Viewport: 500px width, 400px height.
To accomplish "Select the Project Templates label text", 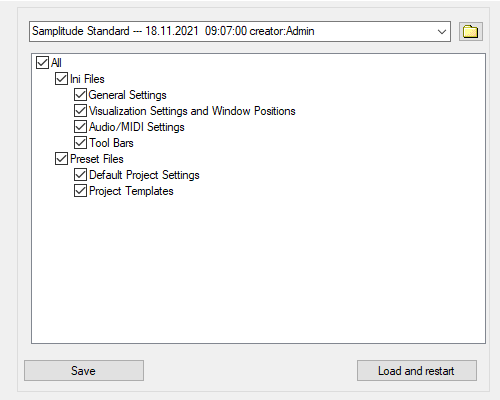I will [x=131, y=191].
